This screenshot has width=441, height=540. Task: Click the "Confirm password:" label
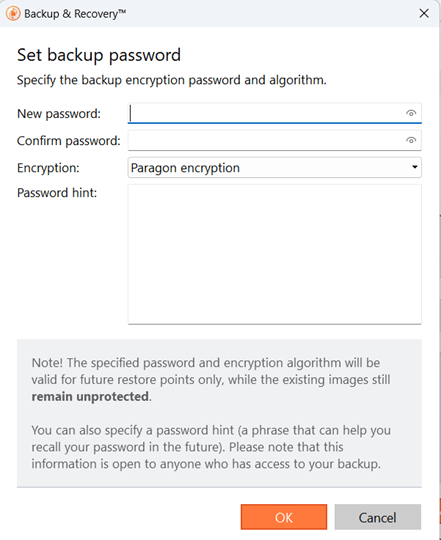pyautogui.click(x=69, y=141)
